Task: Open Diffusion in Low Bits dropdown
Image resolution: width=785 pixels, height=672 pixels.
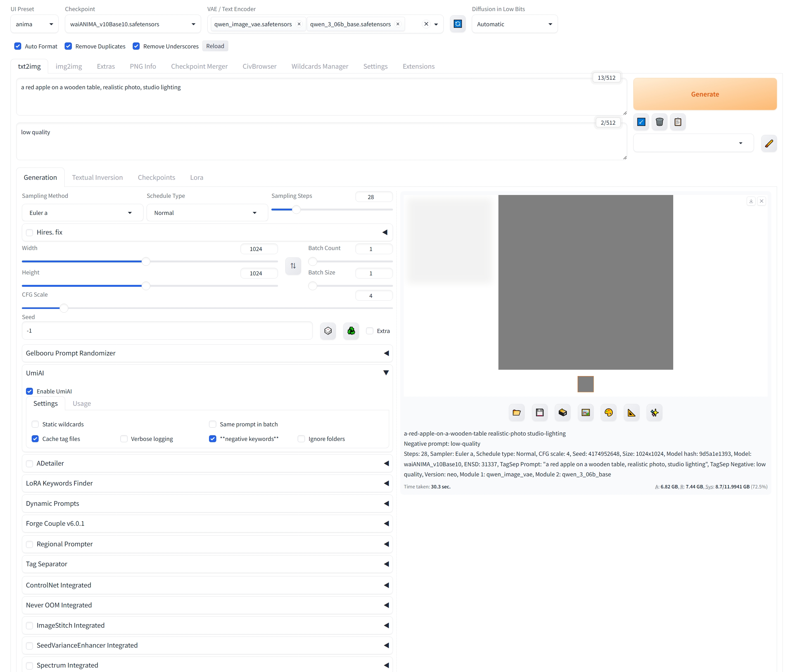Action: pyautogui.click(x=515, y=24)
